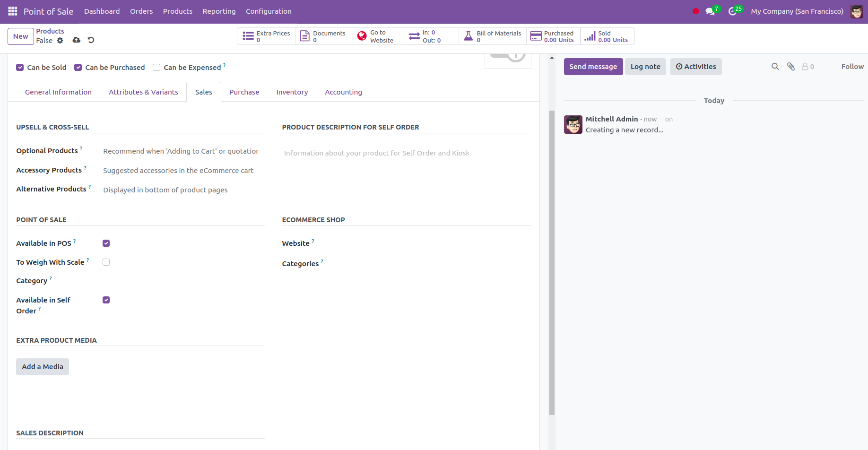Open the Accessory Products dropdown field
The image size is (868, 450).
click(181, 171)
